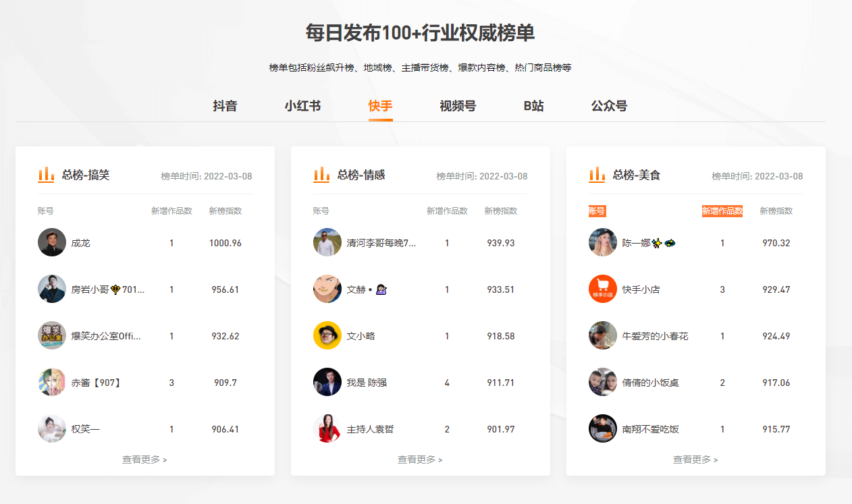Click 倩倩的小饭桌's avatar

603,382
